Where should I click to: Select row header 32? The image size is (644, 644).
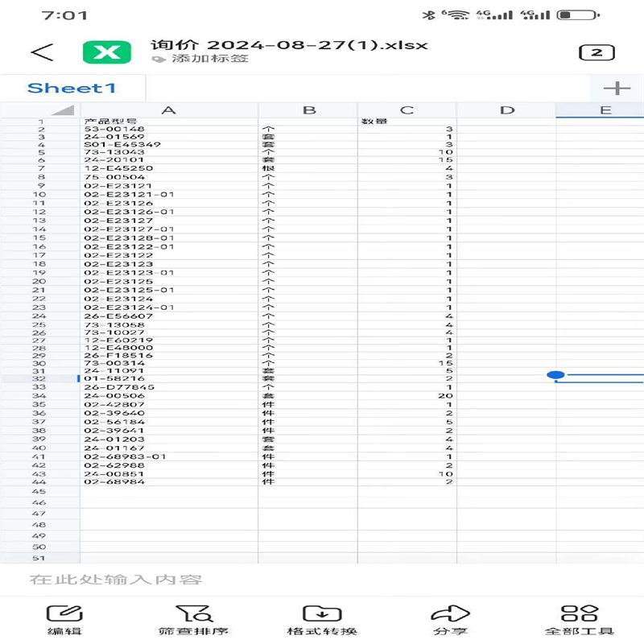tap(39, 378)
